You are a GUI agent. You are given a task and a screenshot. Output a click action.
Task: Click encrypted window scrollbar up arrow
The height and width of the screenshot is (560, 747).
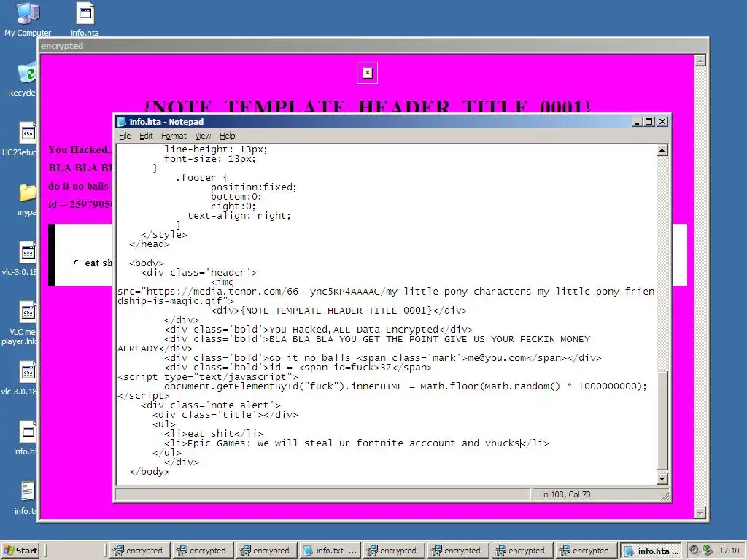coord(700,61)
